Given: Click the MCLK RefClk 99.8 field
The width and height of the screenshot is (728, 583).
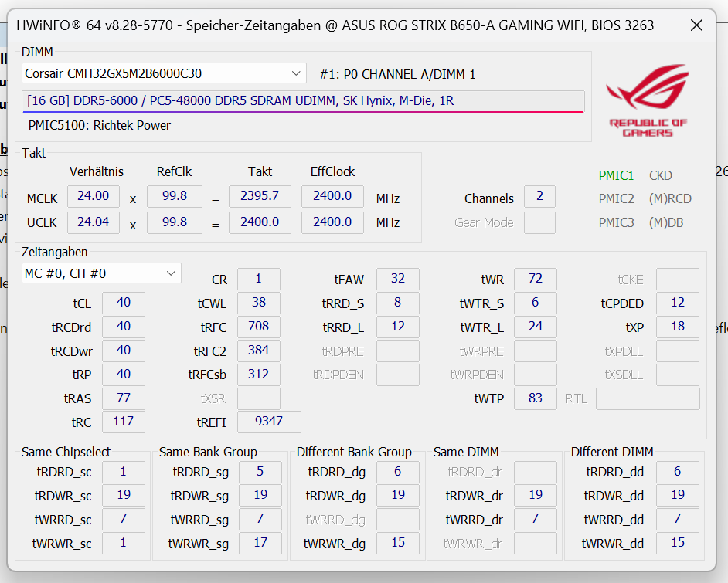Looking at the screenshot, I should [x=175, y=196].
